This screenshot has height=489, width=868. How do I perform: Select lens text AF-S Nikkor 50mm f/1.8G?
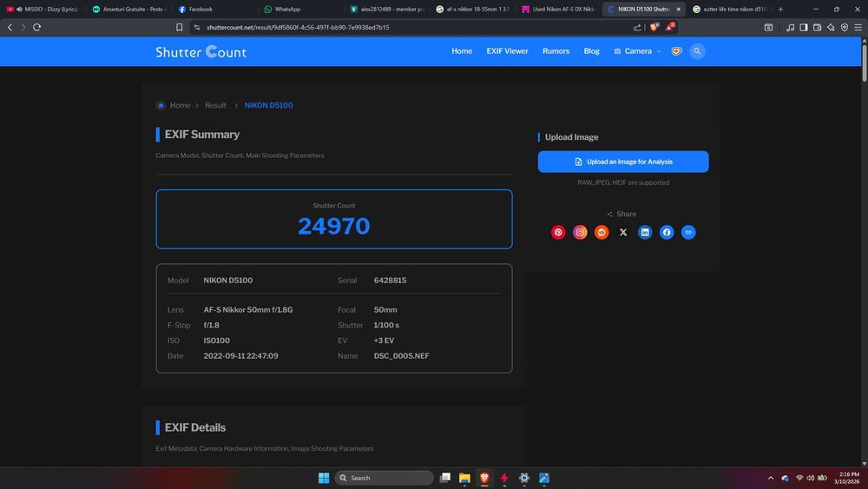(248, 309)
